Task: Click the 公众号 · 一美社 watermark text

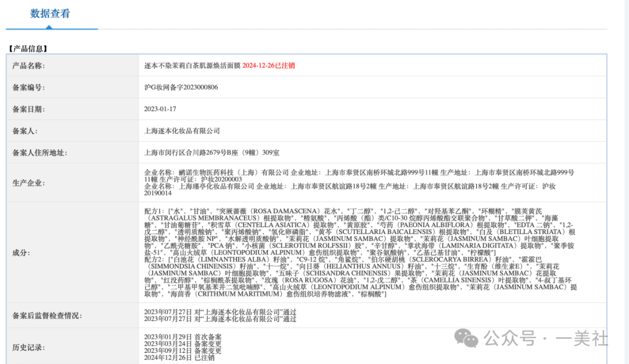Action: pyautogui.click(x=546, y=338)
